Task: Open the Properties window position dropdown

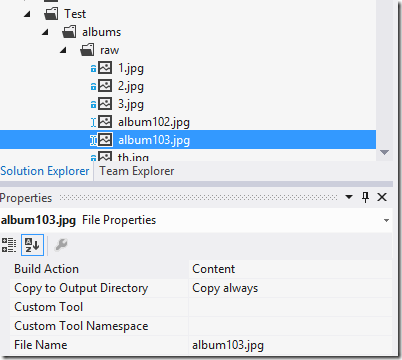Action: point(349,197)
